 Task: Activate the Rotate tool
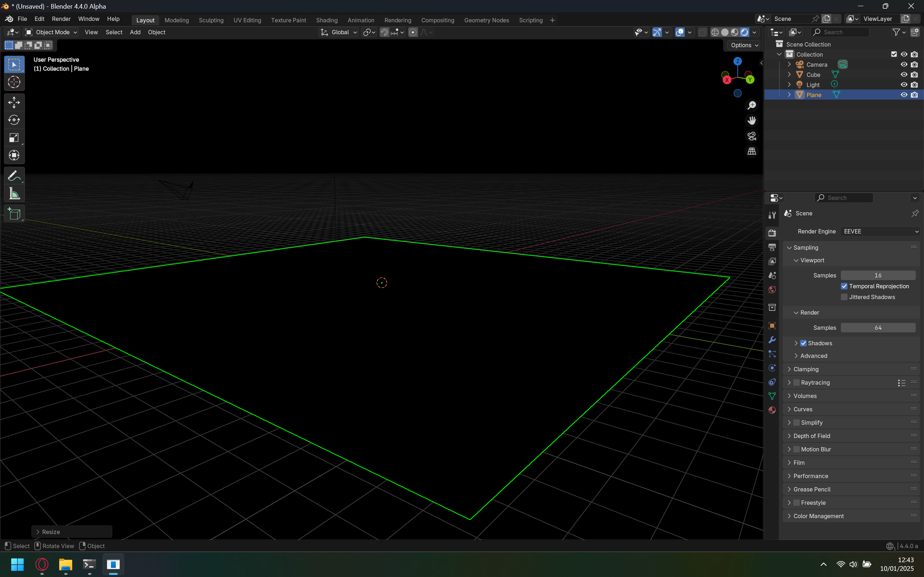[x=14, y=120]
